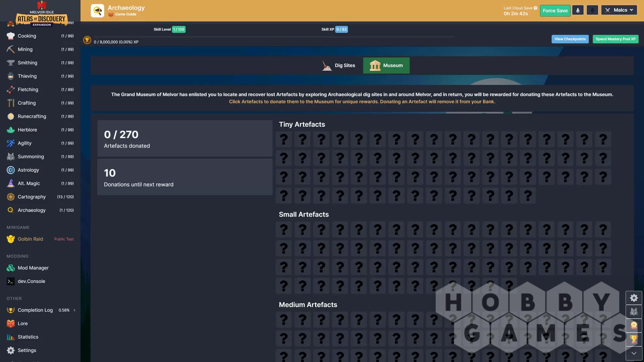Click the potion flask icon in header
The height and width of the screenshot is (362, 644).
point(578,10)
